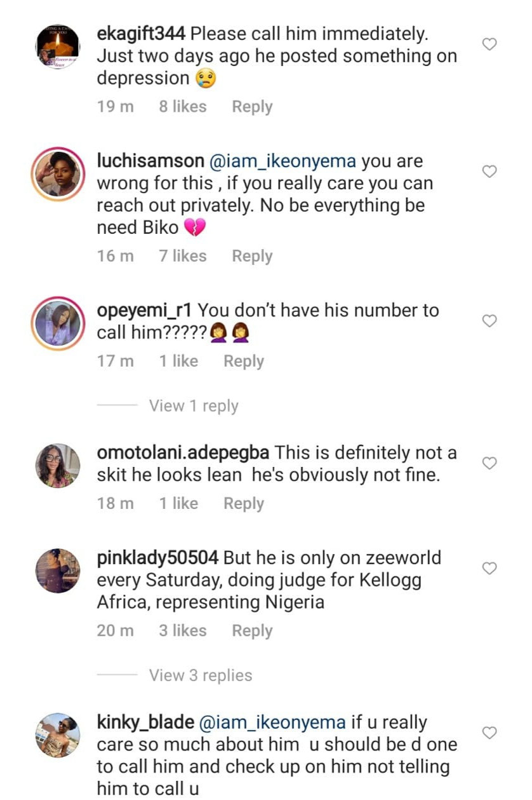
Task: Expand View 1 reply under opeyemi_r1
Action: point(194,406)
